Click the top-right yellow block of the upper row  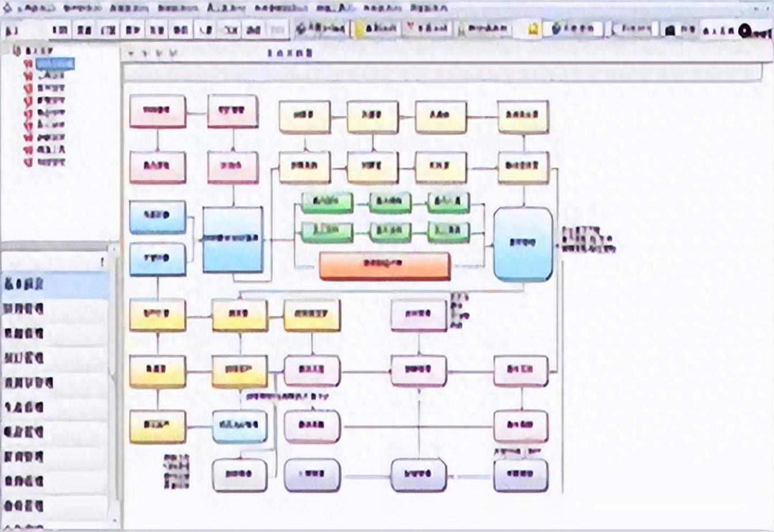coord(523,116)
